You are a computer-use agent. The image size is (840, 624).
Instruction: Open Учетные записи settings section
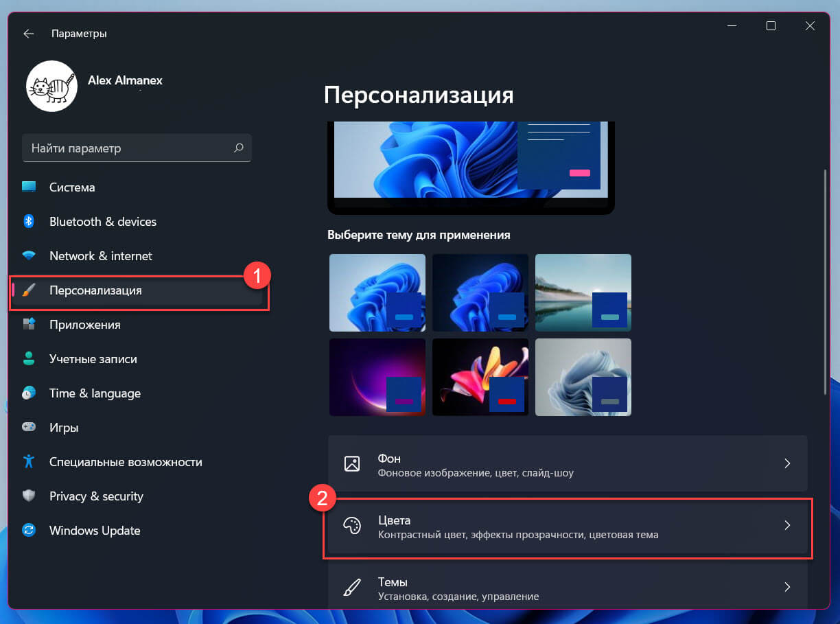pos(138,359)
